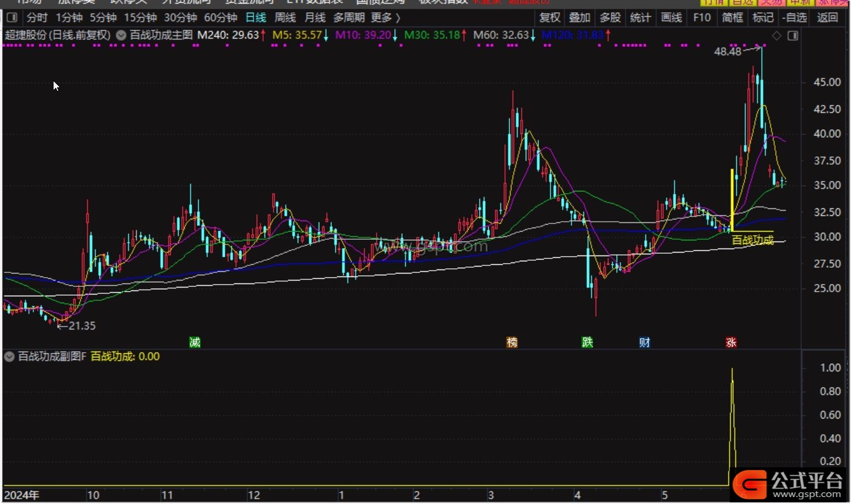The image size is (852, 504).
Task: Click the orange 榜 event marker
Action: click(512, 342)
